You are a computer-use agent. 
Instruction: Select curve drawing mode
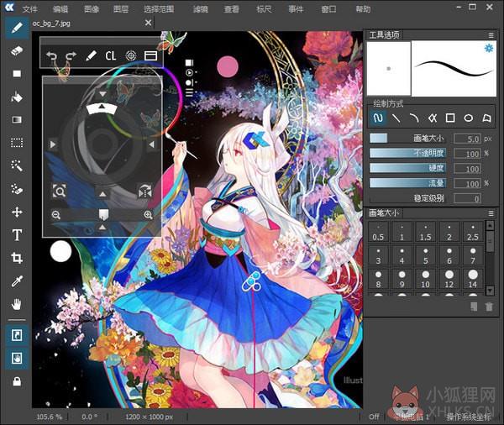[x=414, y=118]
